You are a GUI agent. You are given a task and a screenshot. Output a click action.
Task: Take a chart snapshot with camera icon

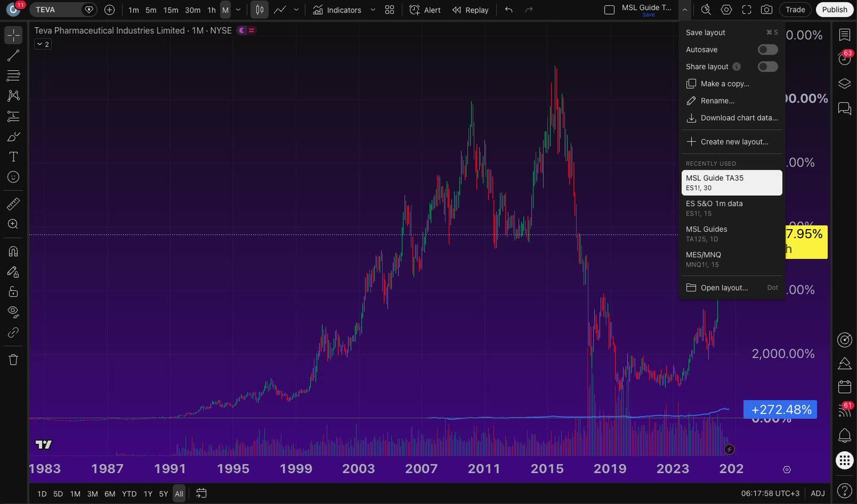pyautogui.click(x=767, y=10)
